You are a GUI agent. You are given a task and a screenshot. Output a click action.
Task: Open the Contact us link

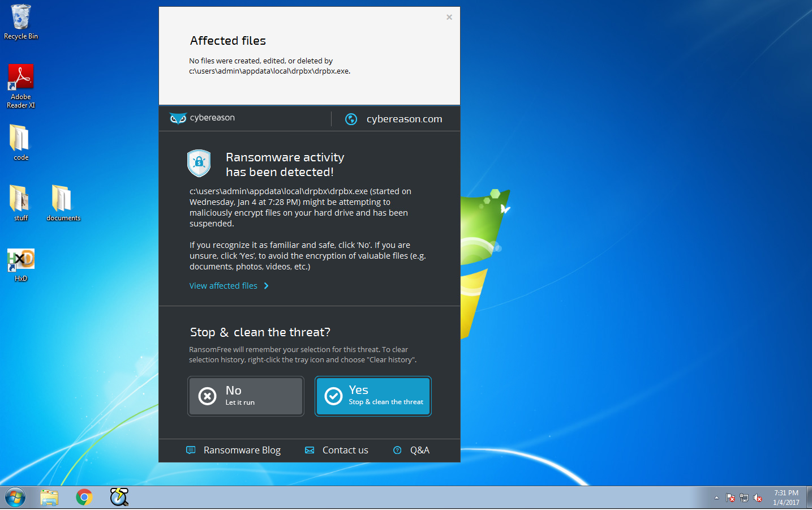tap(345, 450)
